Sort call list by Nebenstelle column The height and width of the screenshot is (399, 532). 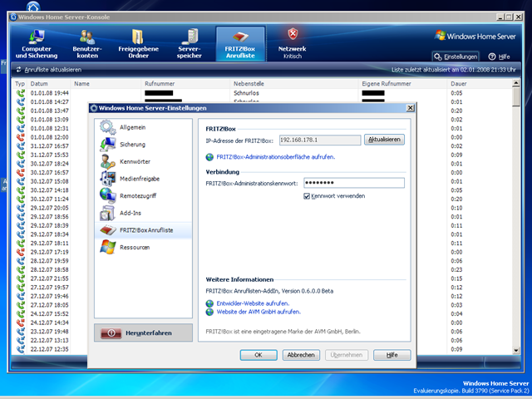coord(293,83)
